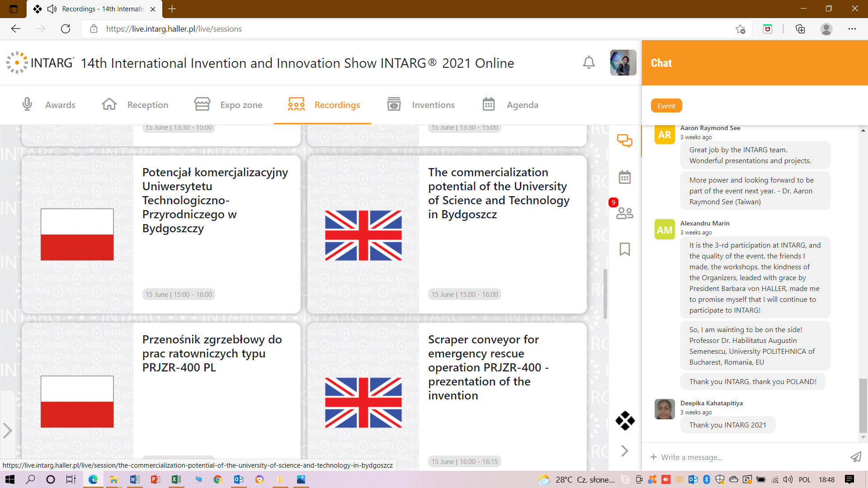The width and height of the screenshot is (868, 488).
Task: Click the browser back arrow
Action: coord(16,29)
